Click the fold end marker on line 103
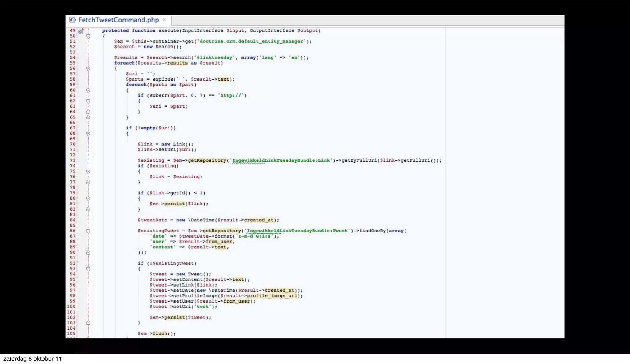Viewport: 630px width, 364px height. pyautogui.click(x=88, y=323)
